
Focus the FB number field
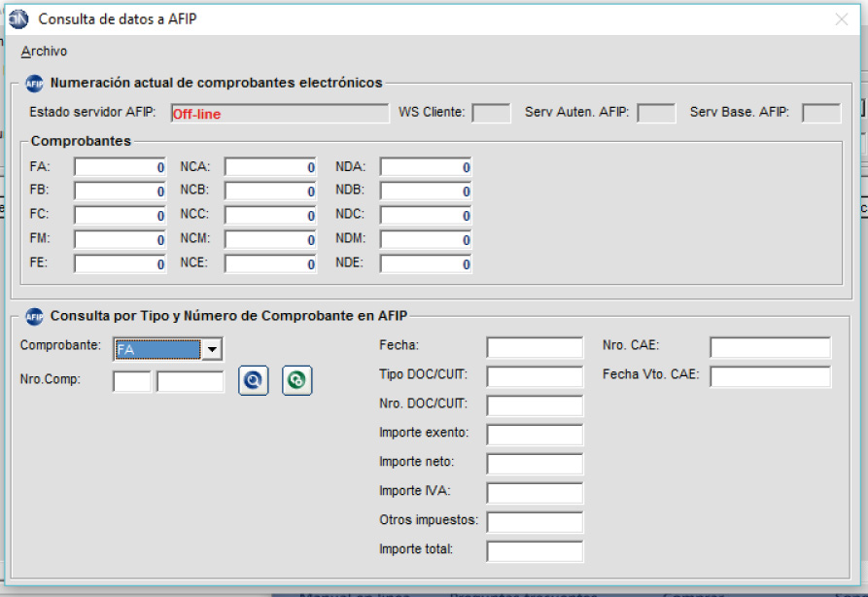(121, 192)
